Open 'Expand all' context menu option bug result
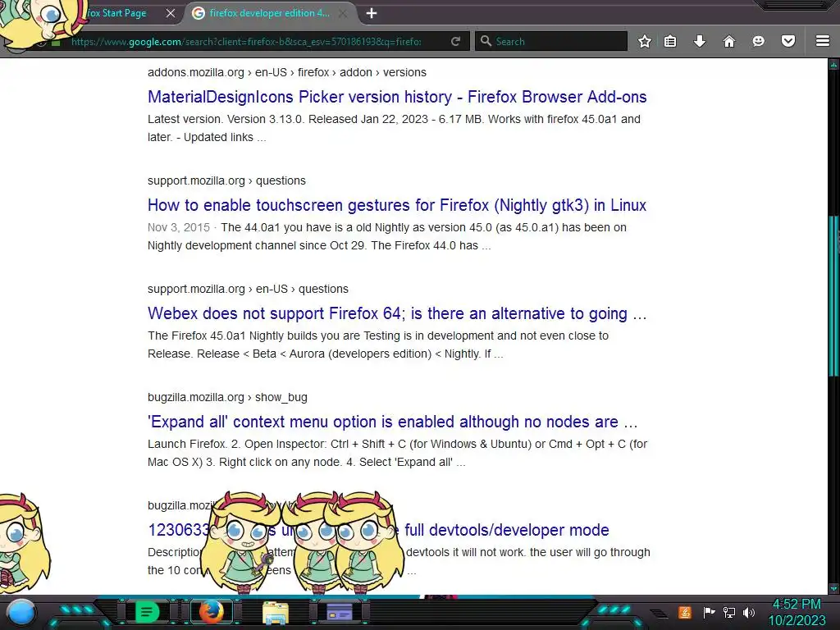This screenshot has width=840, height=630. tap(393, 422)
